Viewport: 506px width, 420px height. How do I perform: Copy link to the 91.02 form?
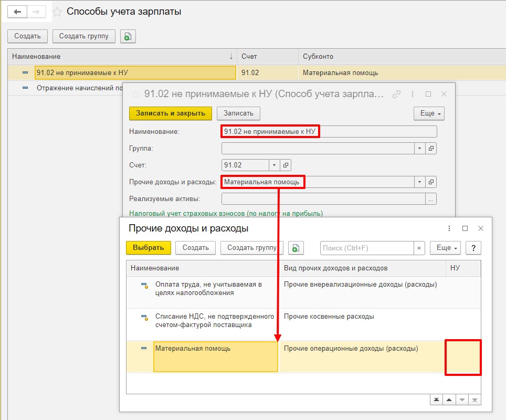pyautogui.click(x=396, y=94)
